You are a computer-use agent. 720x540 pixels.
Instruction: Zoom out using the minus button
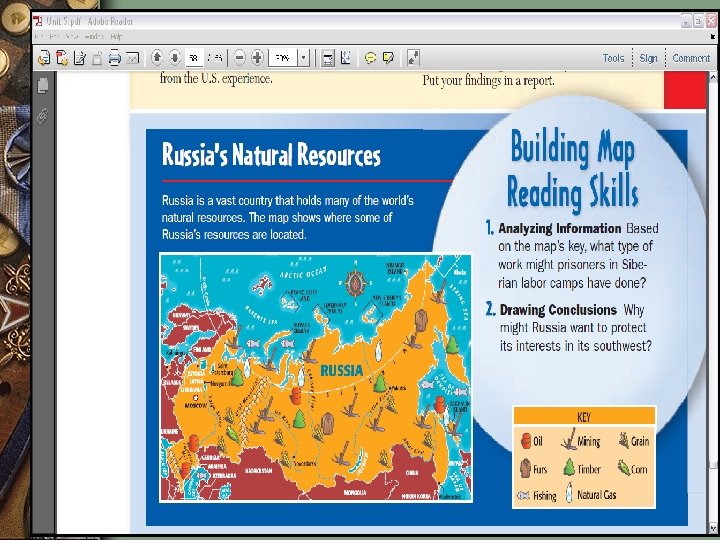240,58
